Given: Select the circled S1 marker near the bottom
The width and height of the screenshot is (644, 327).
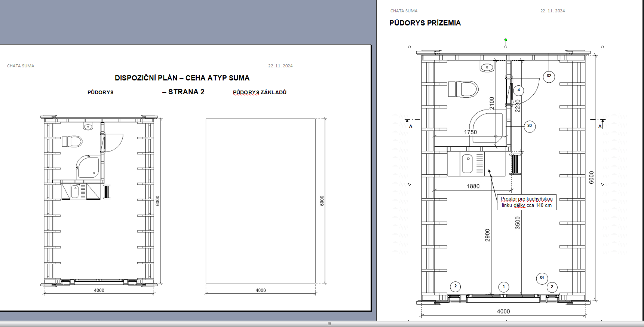Looking at the screenshot, I should (x=542, y=278).
